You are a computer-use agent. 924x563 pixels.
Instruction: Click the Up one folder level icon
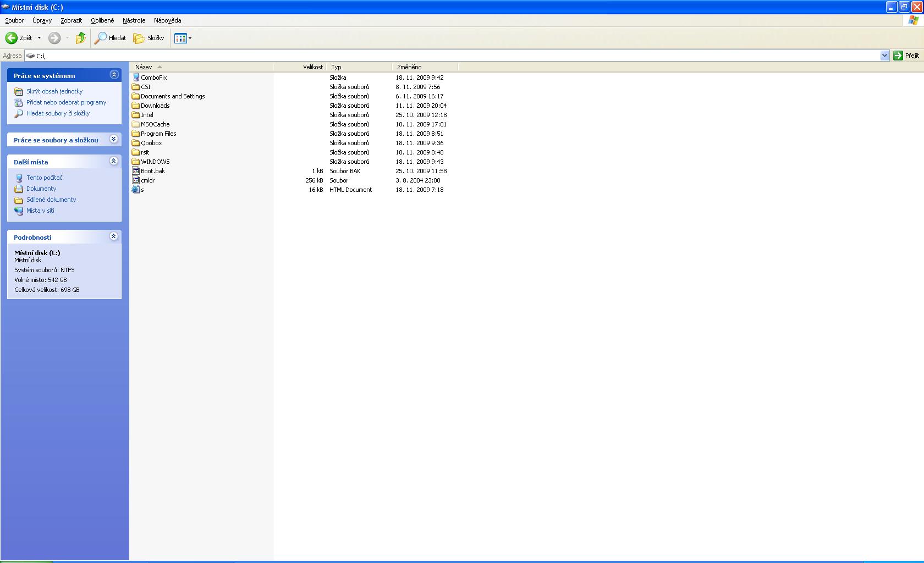pyautogui.click(x=81, y=38)
